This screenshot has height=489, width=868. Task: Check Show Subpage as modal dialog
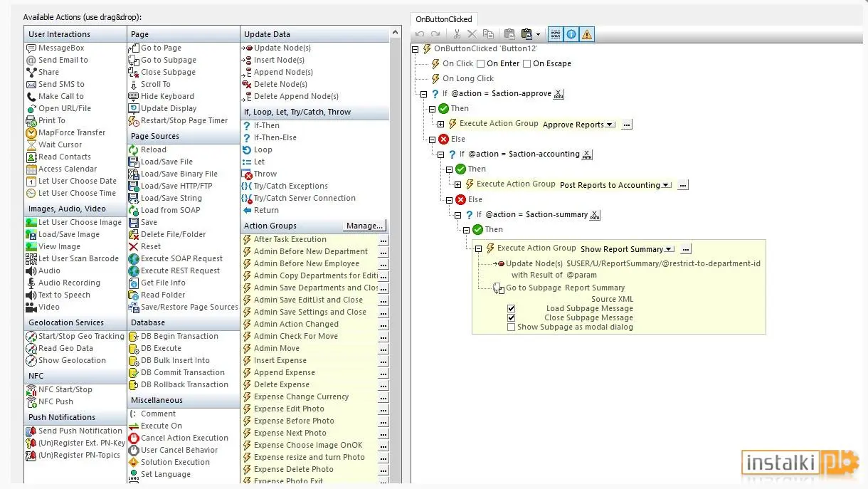coord(511,327)
